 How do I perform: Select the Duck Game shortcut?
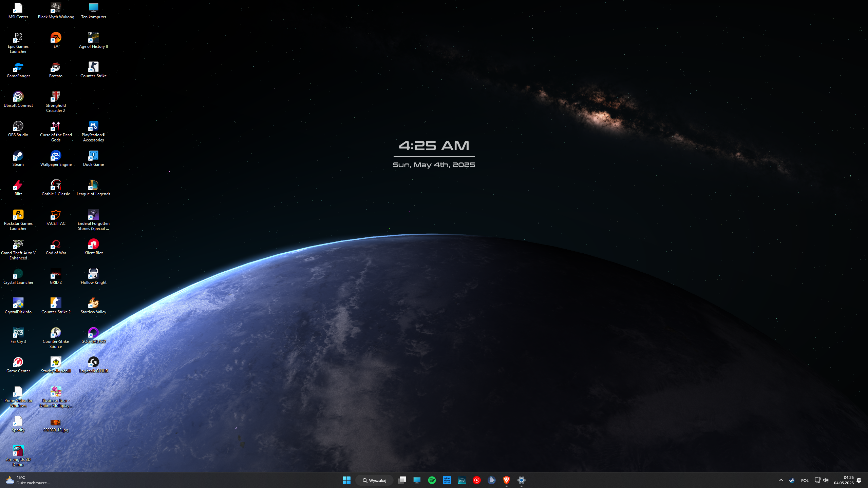(93, 158)
